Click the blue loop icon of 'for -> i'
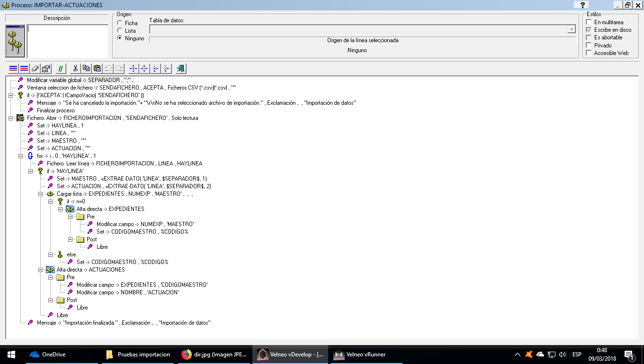The image size is (644, 364). point(31,156)
